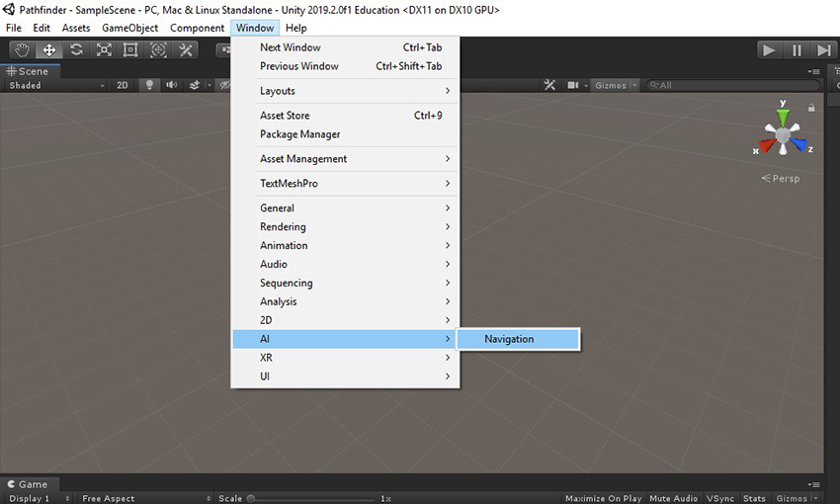Open Scene tab options menu
The height and width of the screenshot is (504, 840).
pyautogui.click(x=813, y=71)
